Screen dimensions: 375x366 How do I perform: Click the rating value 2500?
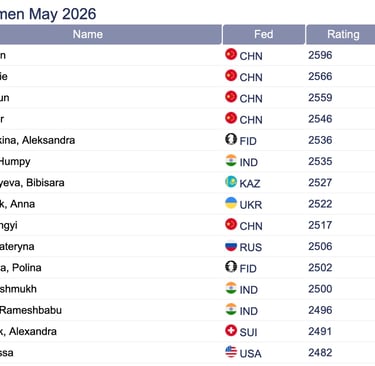pos(320,289)
